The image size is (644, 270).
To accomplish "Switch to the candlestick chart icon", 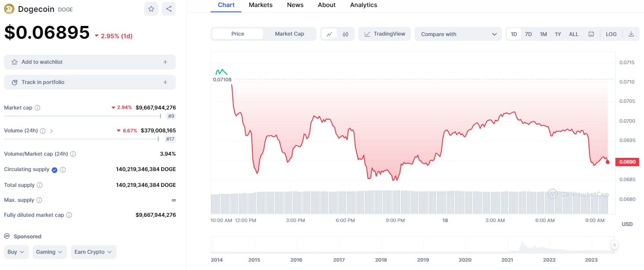I will click(346, 34).
